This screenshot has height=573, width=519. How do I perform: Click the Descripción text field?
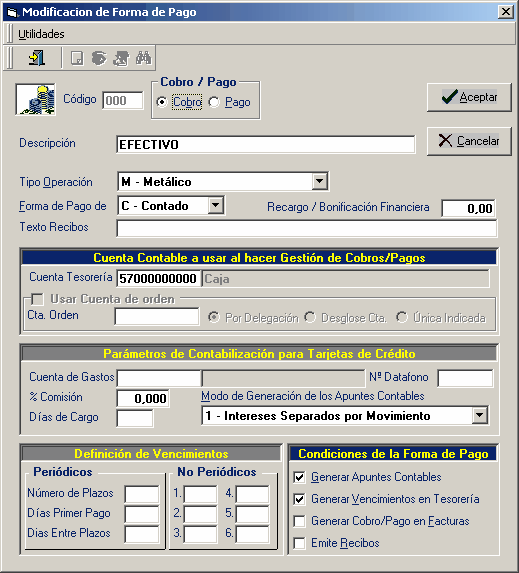coord(266,144)
